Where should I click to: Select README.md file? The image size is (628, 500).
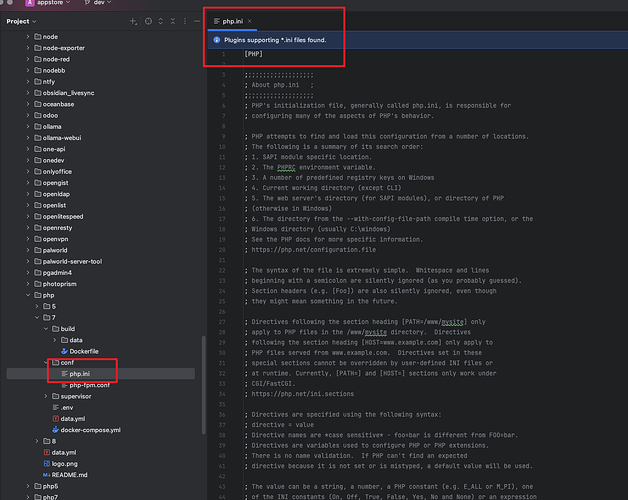(65, 475)
